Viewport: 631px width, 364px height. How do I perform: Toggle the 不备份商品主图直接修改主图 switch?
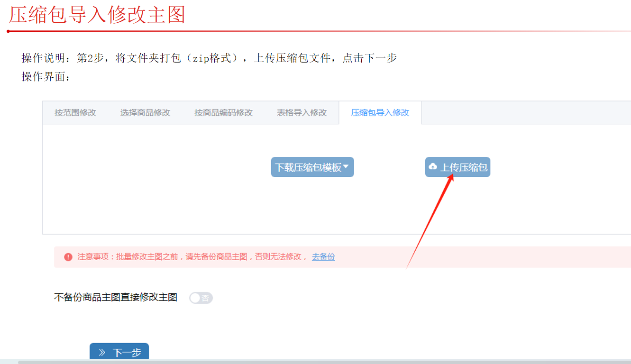201,298
